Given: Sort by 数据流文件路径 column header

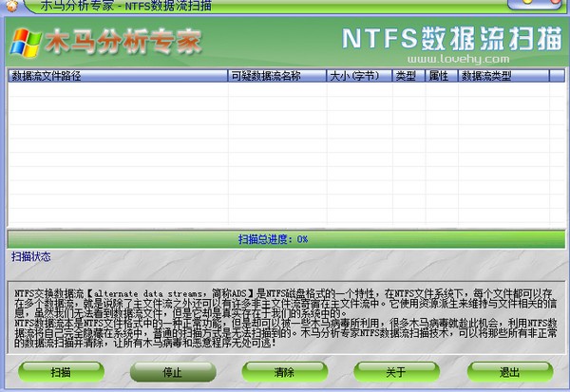Looking at the screenshot, I should pos(118,76).
